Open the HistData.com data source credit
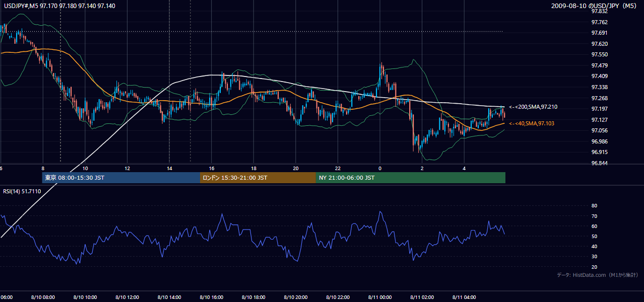The width and height of the screenshot is (644, 302). (x=597, y=275)
